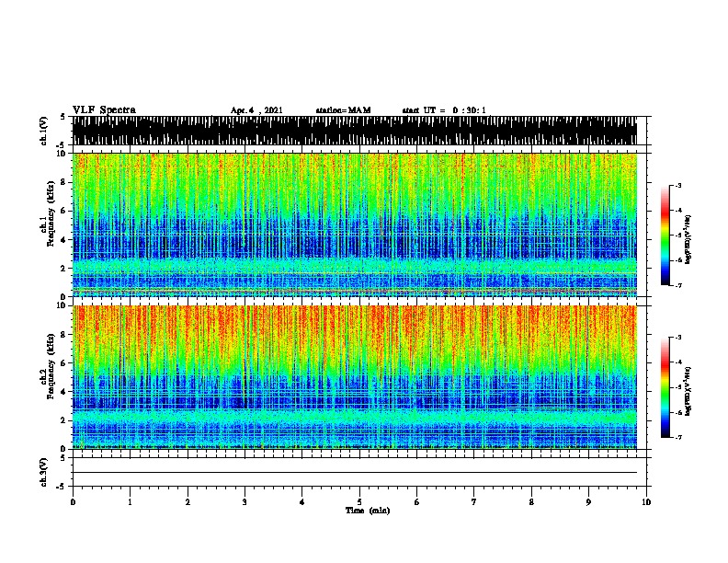Image resolution: width=728 pixels, height=563 pixels.
Task: Click the ch.1 color scale bar
Action: (665, 236)
